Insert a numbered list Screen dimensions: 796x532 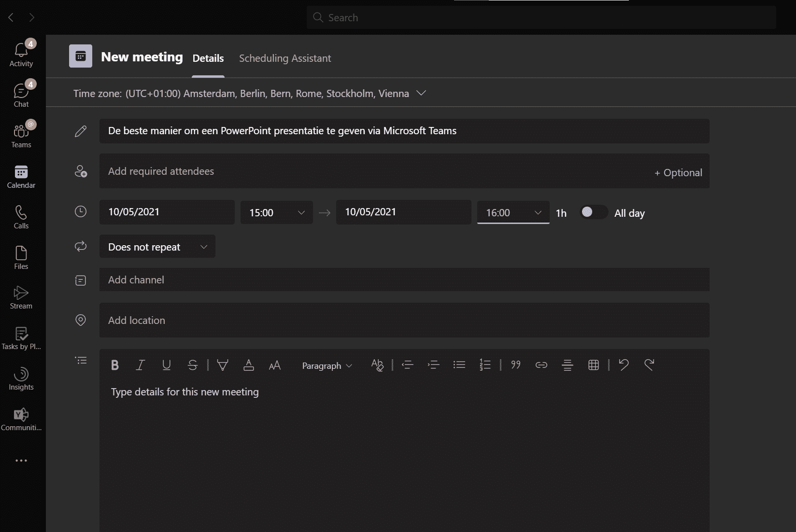[485, 365]
